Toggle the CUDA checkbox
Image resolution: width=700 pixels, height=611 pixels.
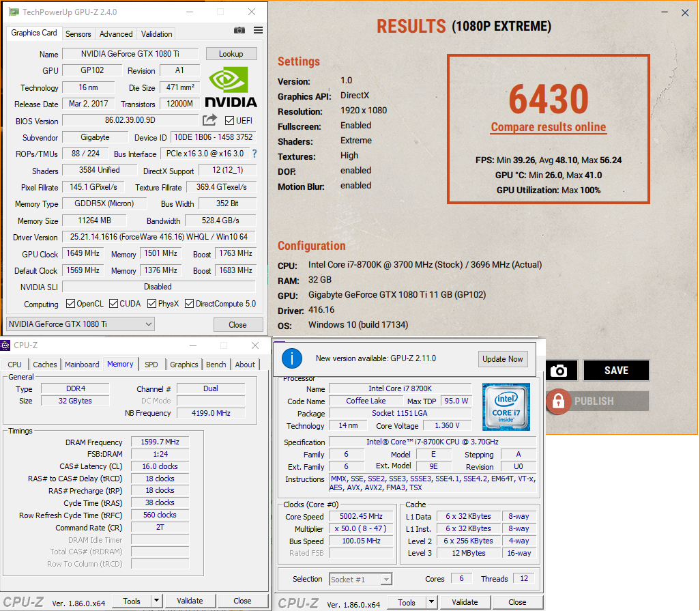tap(113, 304)
